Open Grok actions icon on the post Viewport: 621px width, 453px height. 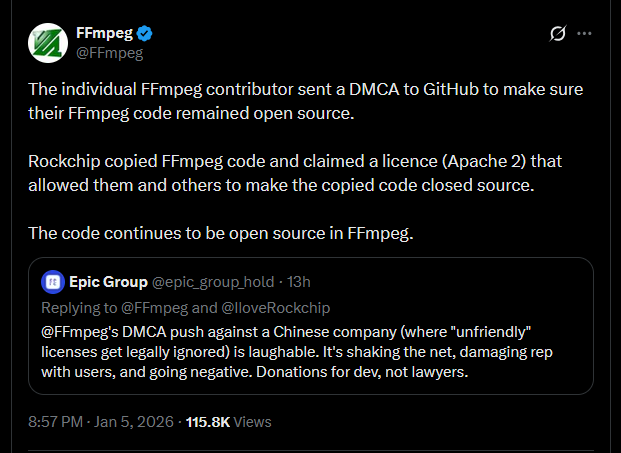[x=559, y=34]
